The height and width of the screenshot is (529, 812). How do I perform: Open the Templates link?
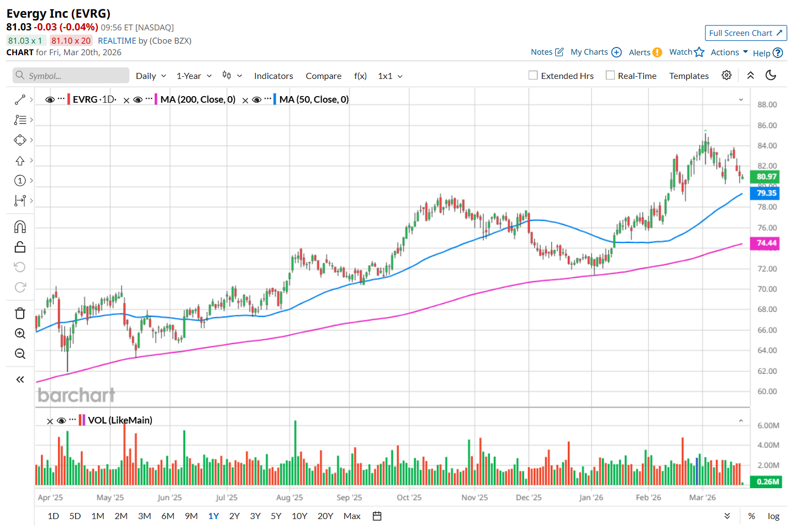pos(689,76)
